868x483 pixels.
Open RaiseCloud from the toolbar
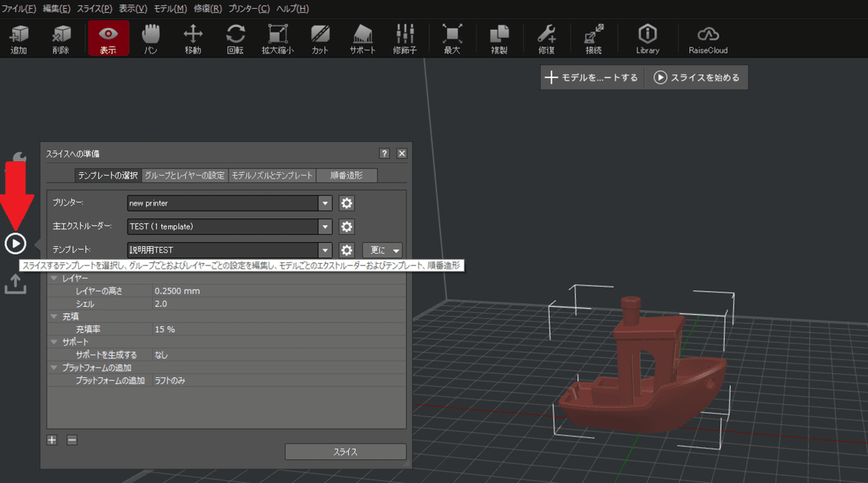coord(708,38)
